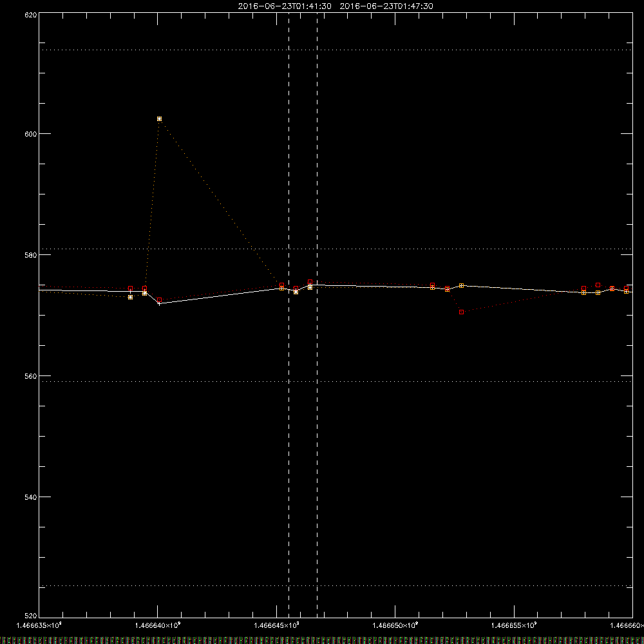Click the x-axis label 1.466645×10⁹
Viewport: 644px width, 644px height.
tap(276, 625)
